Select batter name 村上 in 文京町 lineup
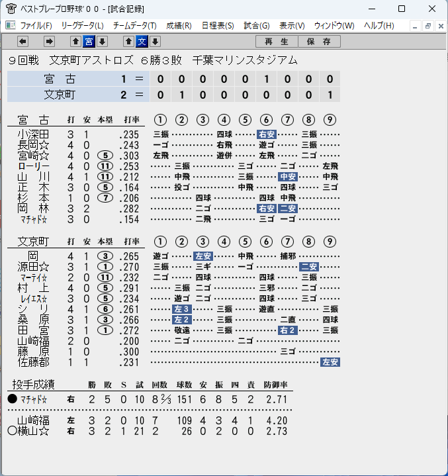 point(33,288)
